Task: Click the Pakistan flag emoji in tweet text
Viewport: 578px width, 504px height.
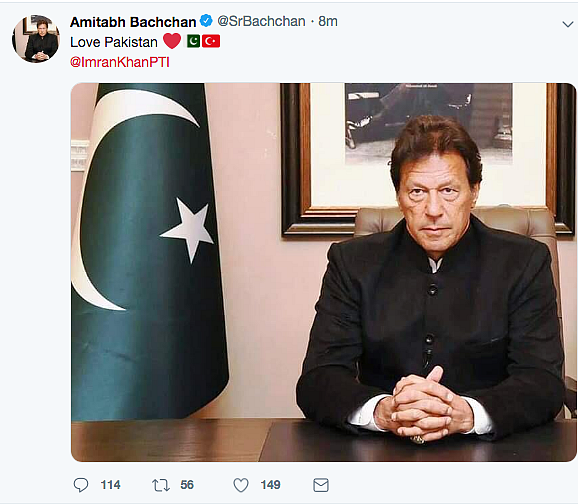Action: [193, 41]
